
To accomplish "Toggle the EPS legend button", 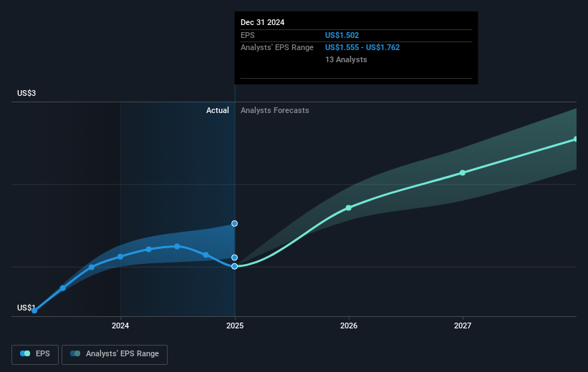I will (x=35, y=354).
